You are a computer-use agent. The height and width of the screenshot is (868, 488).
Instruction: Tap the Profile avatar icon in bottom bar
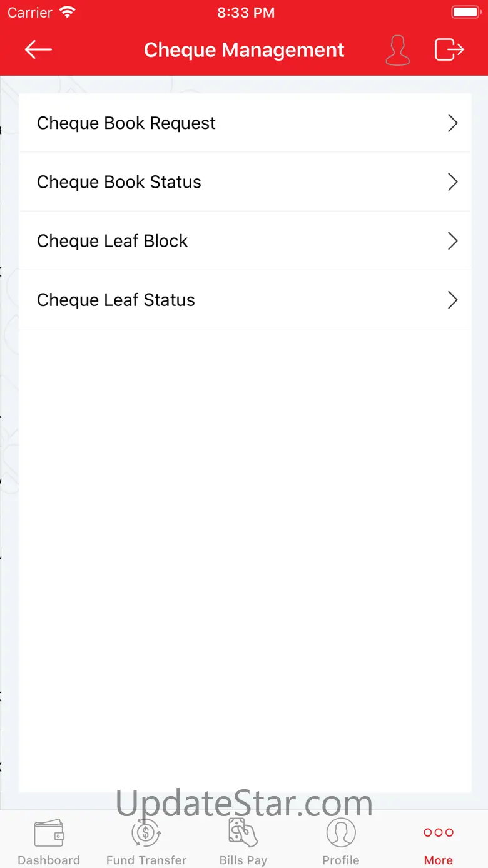[341, 833]
